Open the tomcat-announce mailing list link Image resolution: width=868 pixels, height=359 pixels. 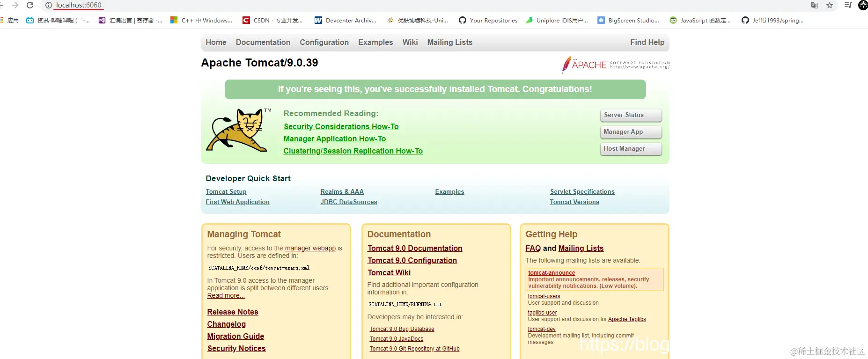[552, 273]
